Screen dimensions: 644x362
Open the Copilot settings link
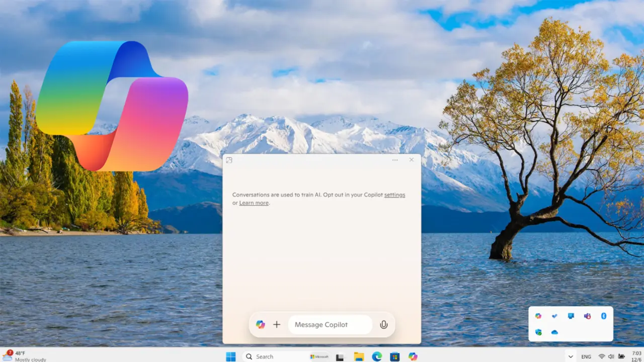(x=394, y=195)
